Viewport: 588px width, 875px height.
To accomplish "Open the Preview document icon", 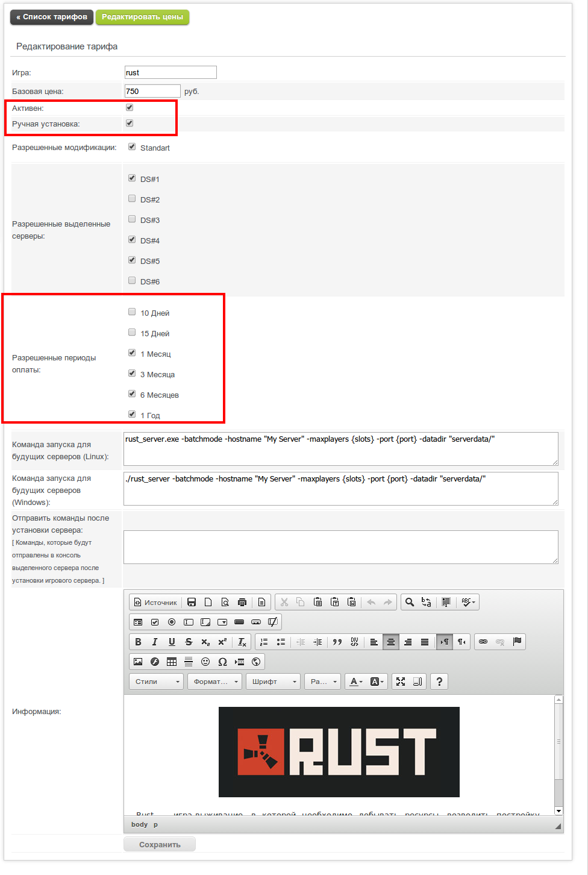I will (225, 602).
